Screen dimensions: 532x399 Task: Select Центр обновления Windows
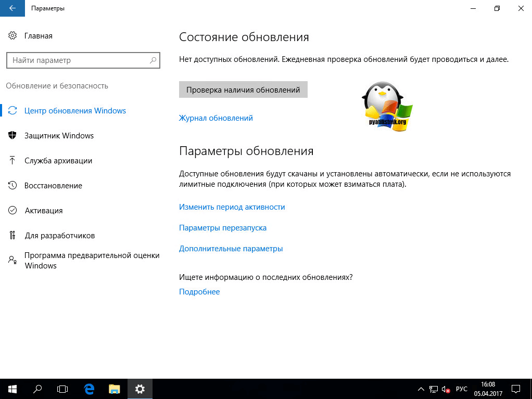(75, 111)
